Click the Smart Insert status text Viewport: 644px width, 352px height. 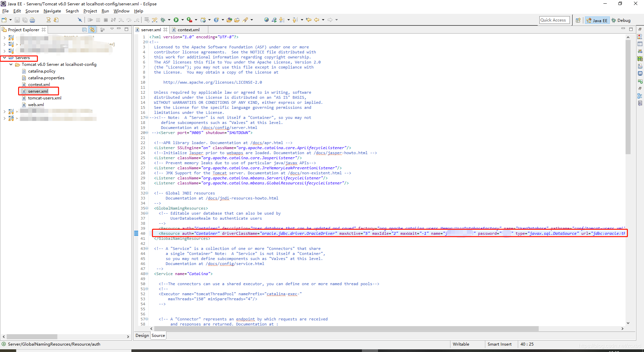click(499, 344)
